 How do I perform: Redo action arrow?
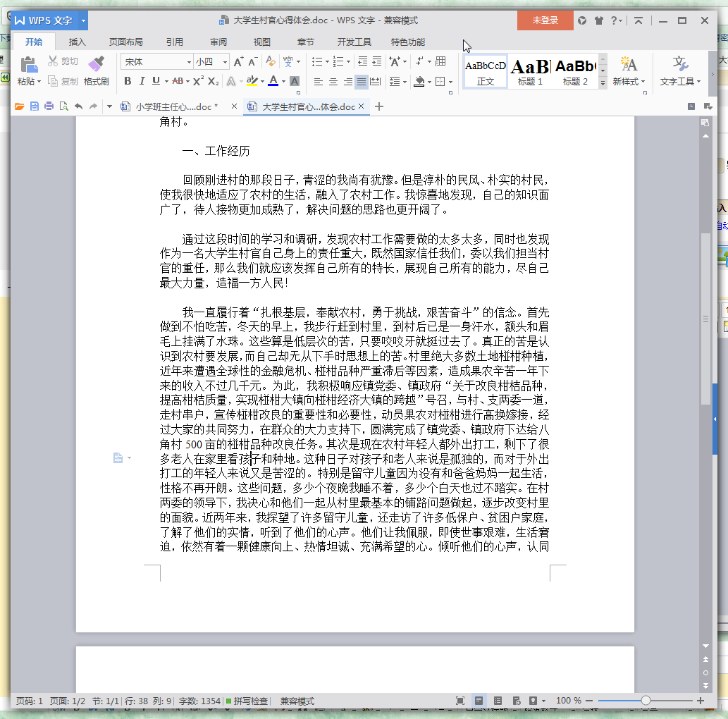(x=93, y=106)
